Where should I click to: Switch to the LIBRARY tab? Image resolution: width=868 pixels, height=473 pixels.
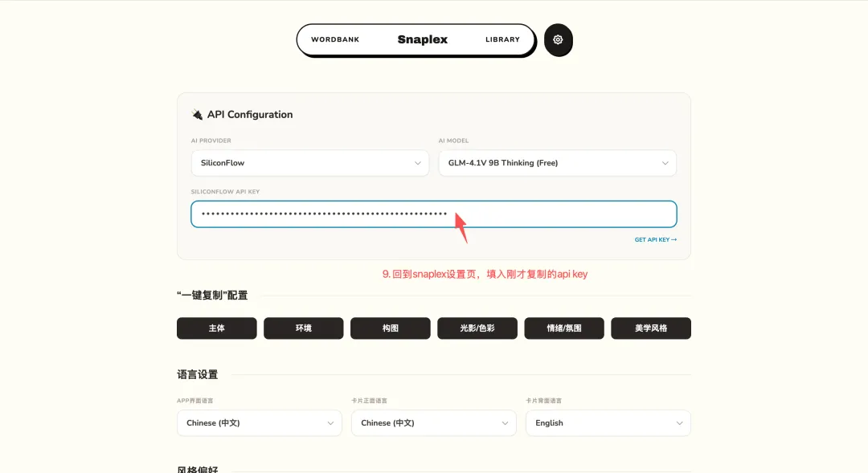(502, 39)
